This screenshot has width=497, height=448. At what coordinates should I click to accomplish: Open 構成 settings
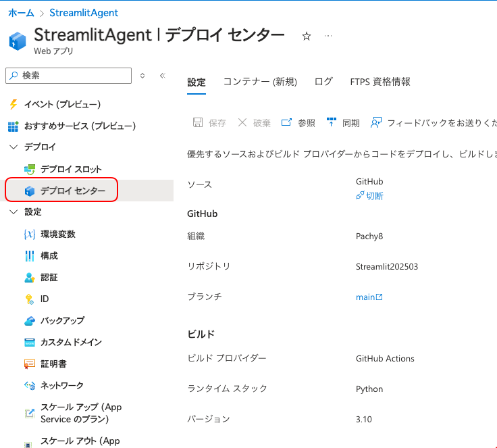coord(49,255)
